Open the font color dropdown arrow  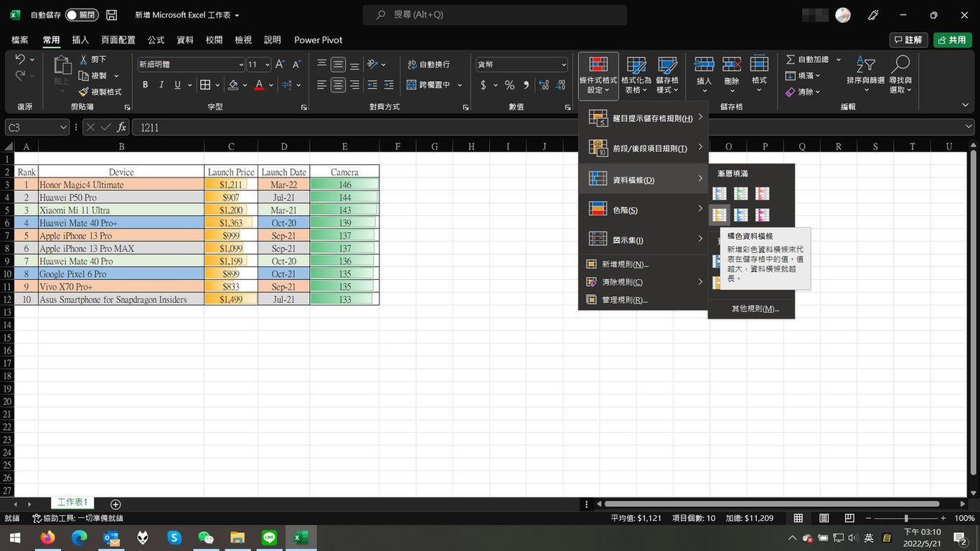[271, 85]
